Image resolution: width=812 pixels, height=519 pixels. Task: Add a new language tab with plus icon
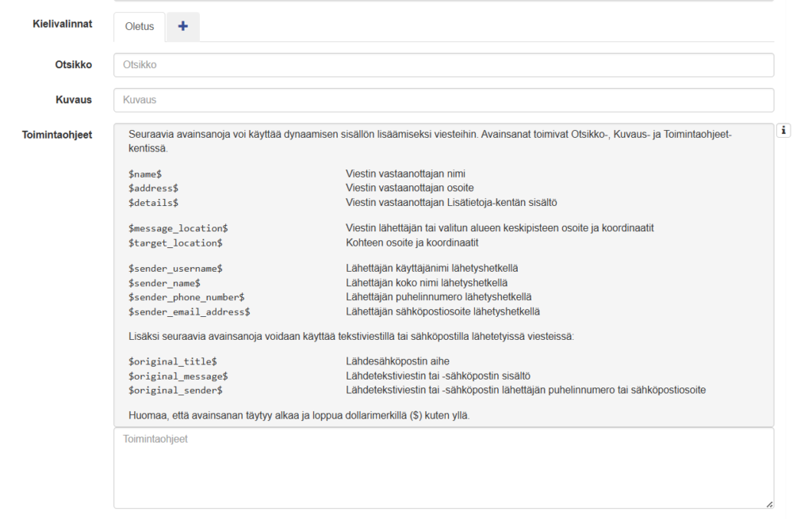pos(183,26)
